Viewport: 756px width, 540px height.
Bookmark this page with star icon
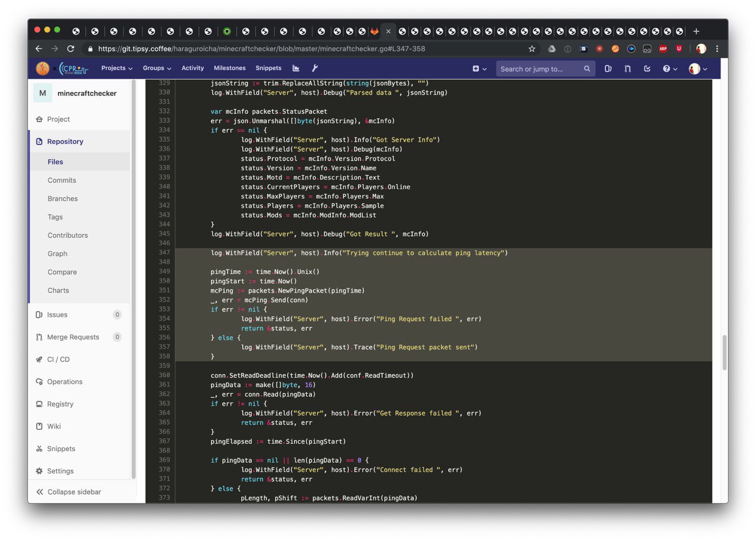pyautogui.click(x=532, y=49)
